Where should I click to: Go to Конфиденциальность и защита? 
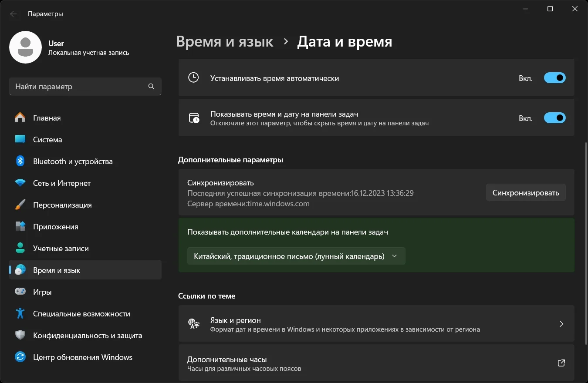tap(85, 336)
